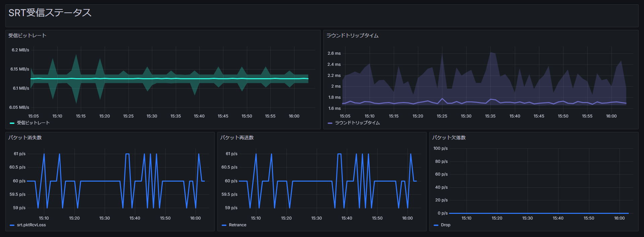Image resolution: width=644 pixels, height=237 pixels.
Task: Select the Drop series legend label
Action: (x=445, y=225)
